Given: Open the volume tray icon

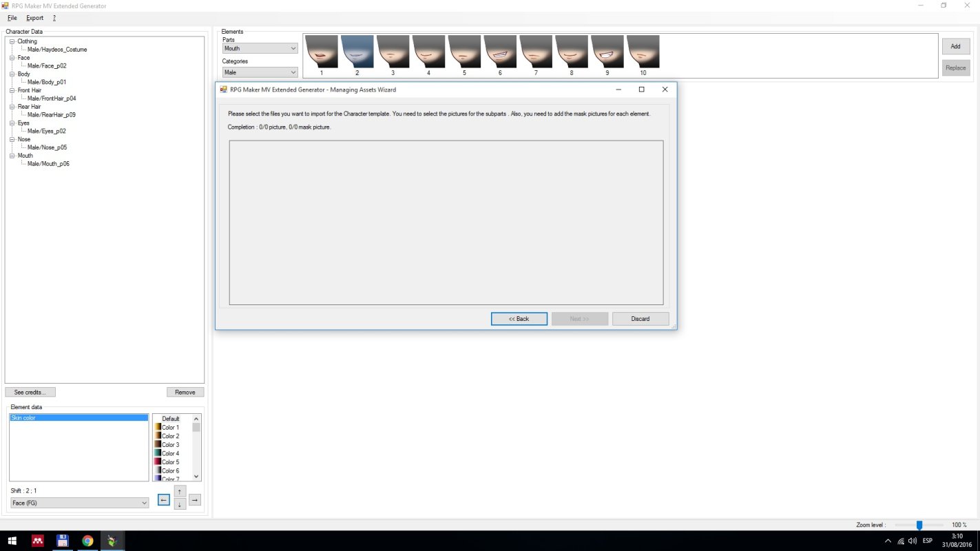Looking at the screenshot, I should click(x=913, y=541).
